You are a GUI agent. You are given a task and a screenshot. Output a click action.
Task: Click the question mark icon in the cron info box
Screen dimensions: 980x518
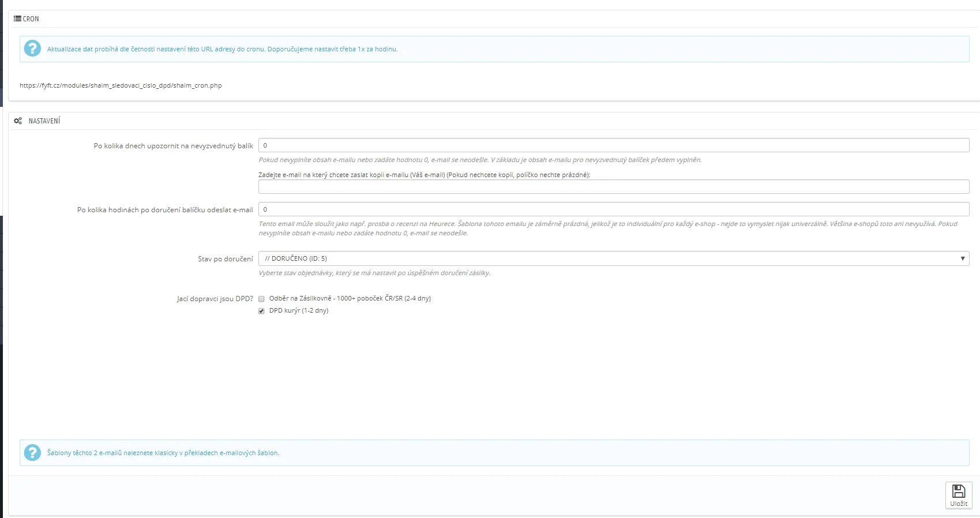click(32, 48)
